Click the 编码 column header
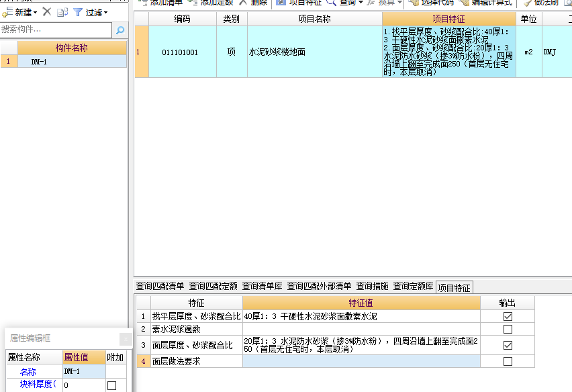Viewport: 572px width, 392px height. click(183, 19)
